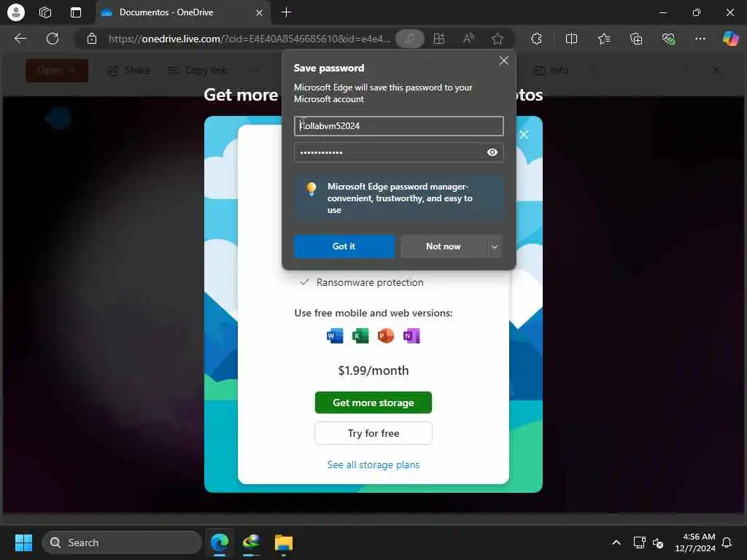The height and width of the screenshot is (560, 747).
Task: Open Info pane in OneDrive toolbar
Action: pos(550,71)
